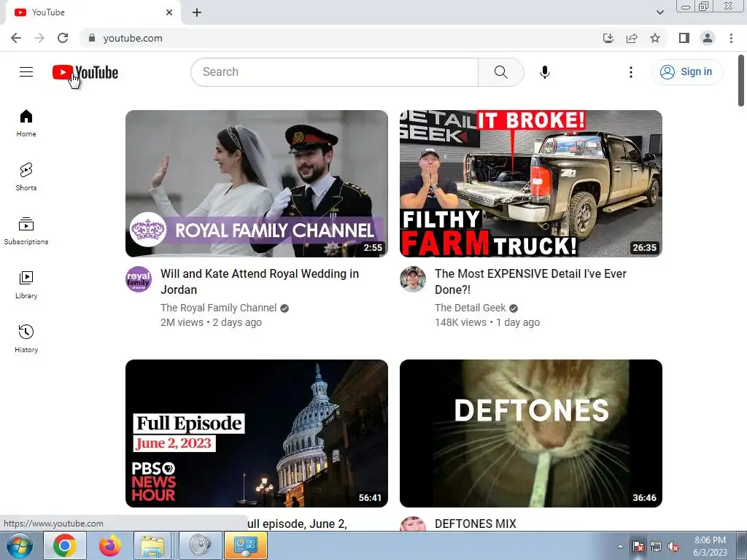The width and height of the screenshot is (747, 560).
Task: Open YouTube settings three-dot menu
Action: (x=631, y=72)
